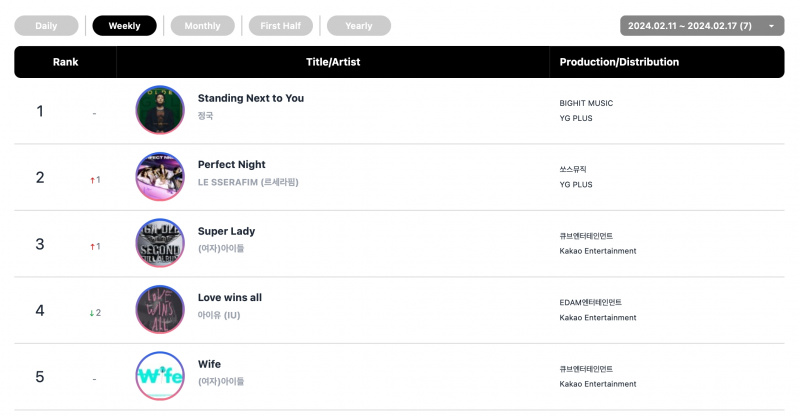This screenshot has height=416, width=800.
Task: Click the Wife album cover image
Action: 160,376
